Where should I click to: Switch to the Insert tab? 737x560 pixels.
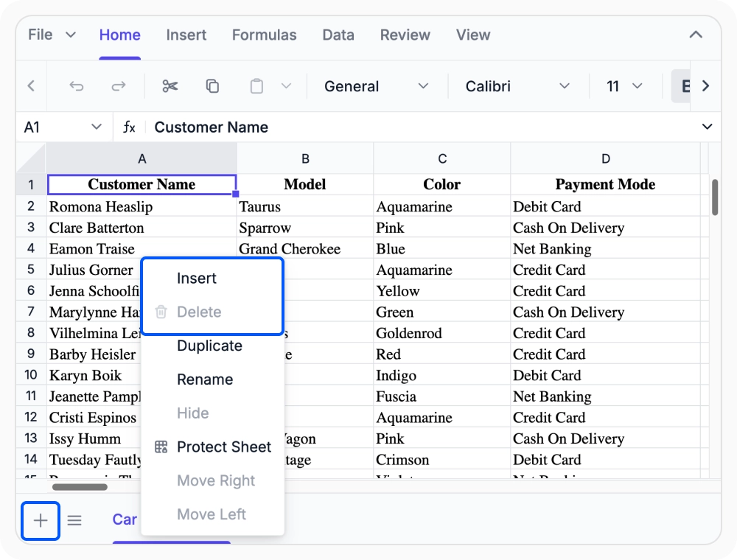pos(186,35)
